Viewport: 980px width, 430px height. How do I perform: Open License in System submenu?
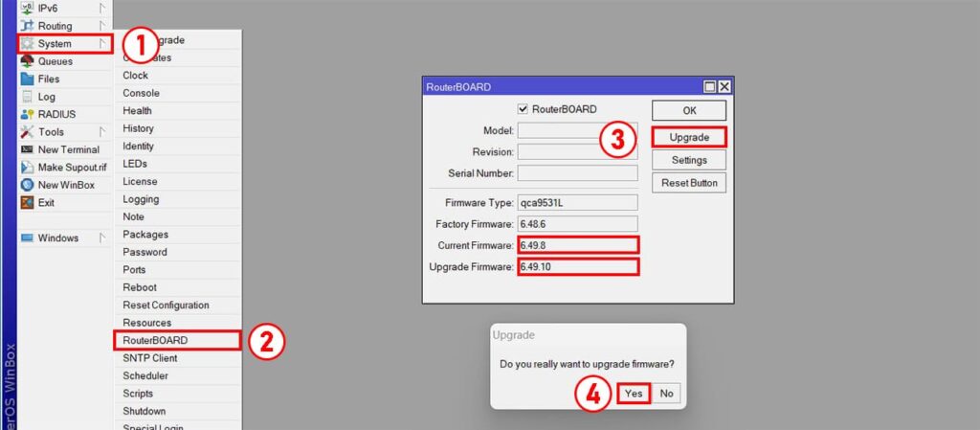pos(177,181)
